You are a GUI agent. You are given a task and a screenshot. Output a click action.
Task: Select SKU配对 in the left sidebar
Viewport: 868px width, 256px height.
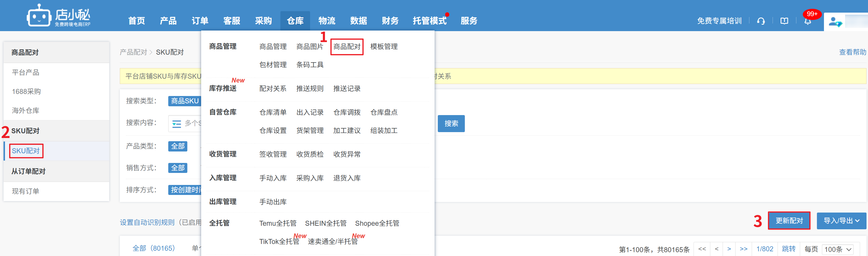[x=26, y=151]
